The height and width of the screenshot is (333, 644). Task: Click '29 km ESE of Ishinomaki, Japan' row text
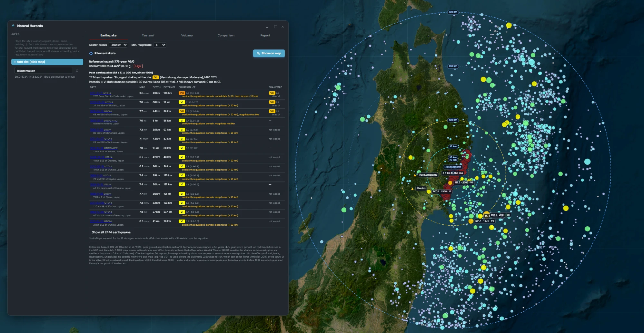110,142
